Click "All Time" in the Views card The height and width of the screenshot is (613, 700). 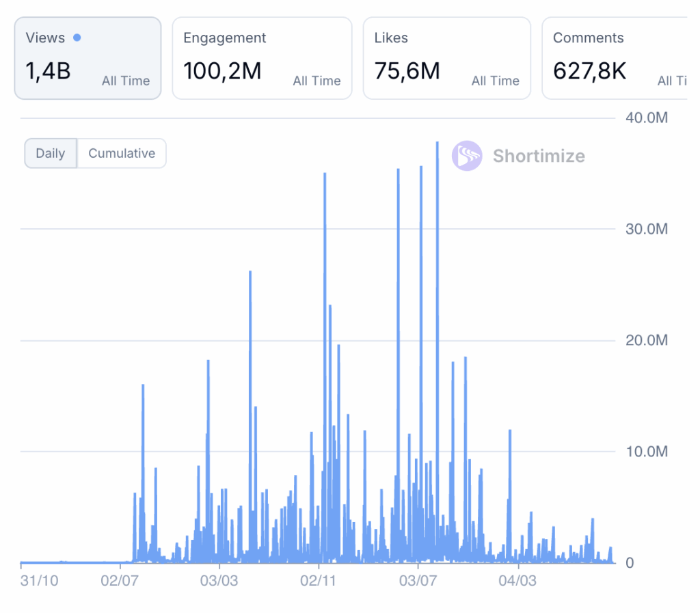pos(126,81)
